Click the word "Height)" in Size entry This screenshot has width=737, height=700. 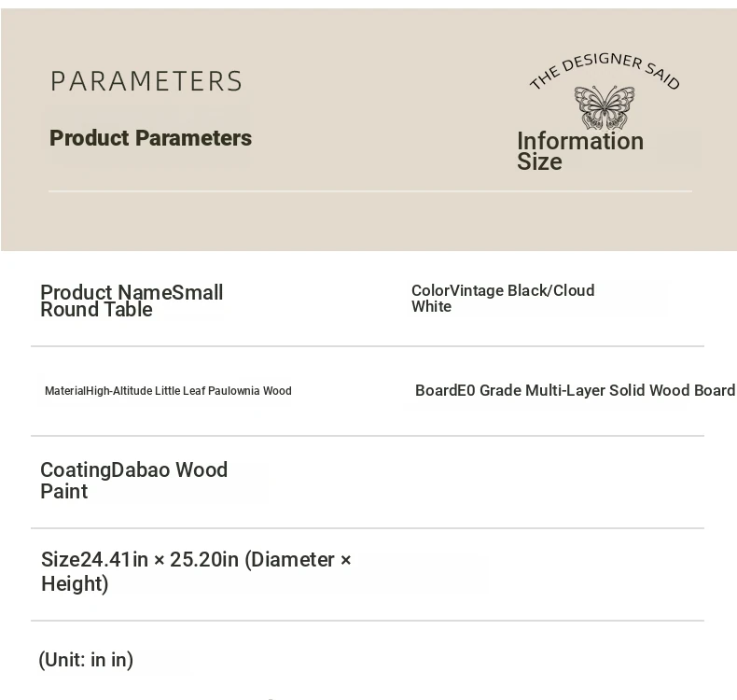pos(75,584)
